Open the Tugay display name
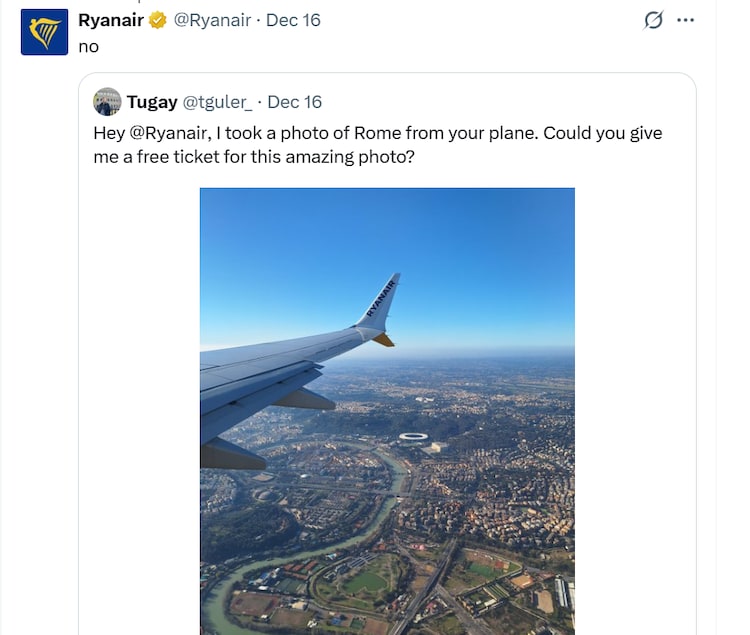Screen dimensions: 750x635 coord(152,102)
